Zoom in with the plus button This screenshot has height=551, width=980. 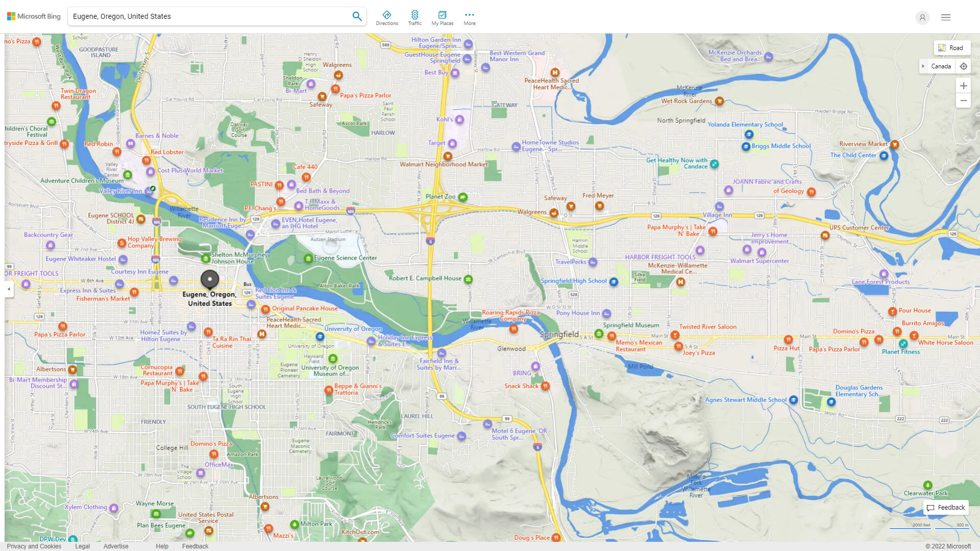pyautogui.click(x=964, y=86)
